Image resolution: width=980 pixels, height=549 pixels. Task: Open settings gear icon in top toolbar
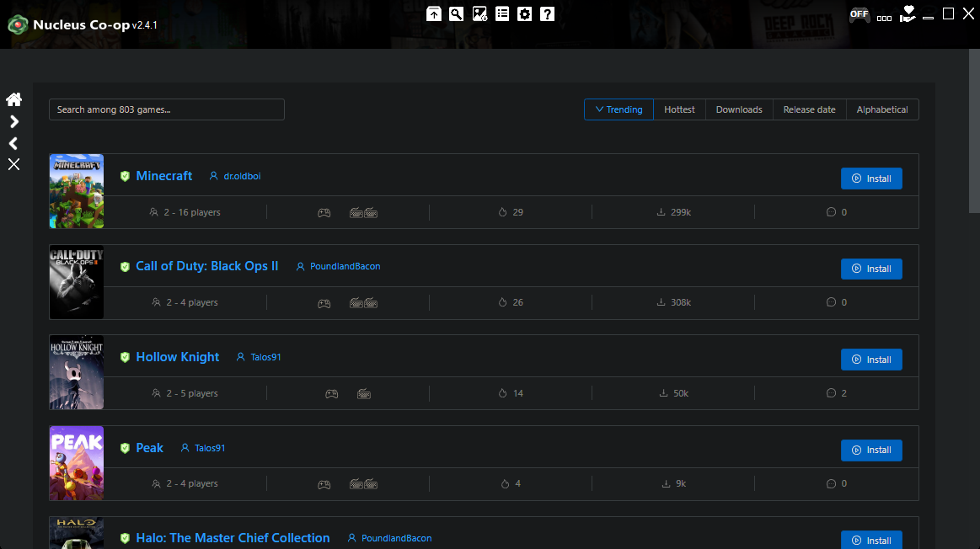click(524, 13)
